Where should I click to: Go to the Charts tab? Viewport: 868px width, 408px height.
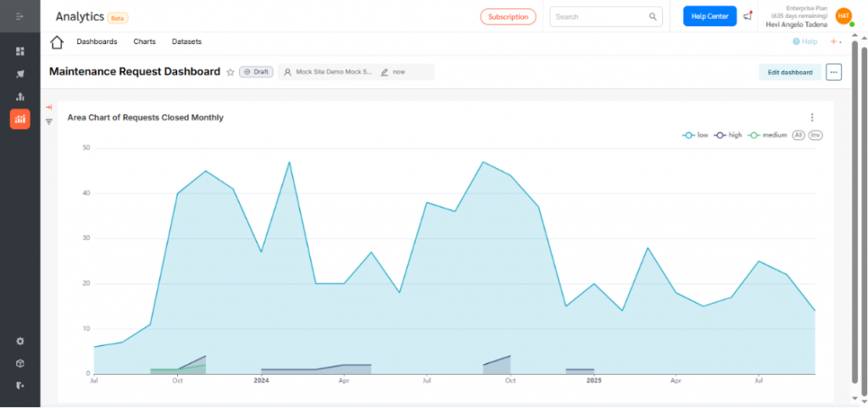coord(144,42)
